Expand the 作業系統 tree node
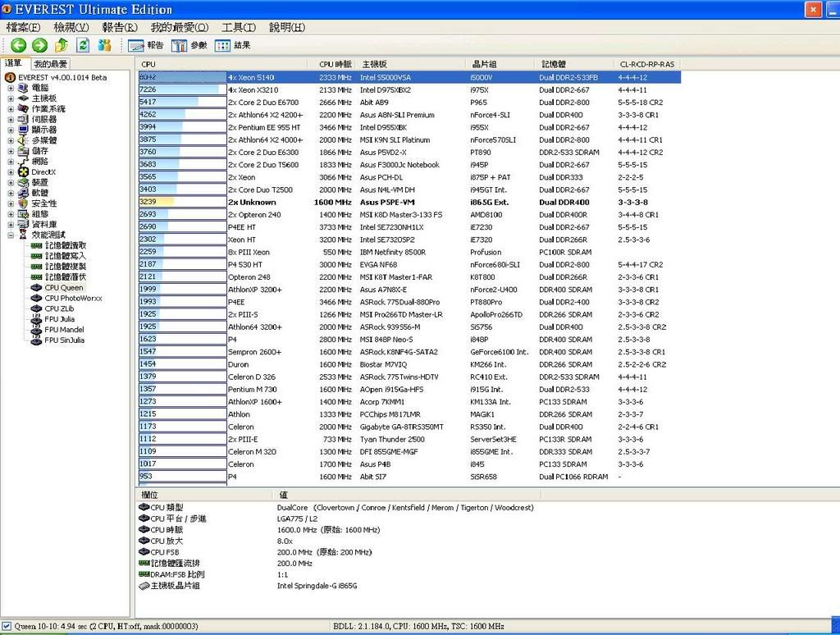 point(11,109)
